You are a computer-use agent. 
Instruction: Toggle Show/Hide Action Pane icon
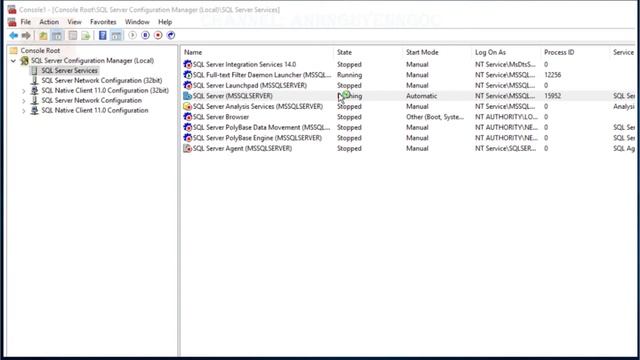point(116,36)
